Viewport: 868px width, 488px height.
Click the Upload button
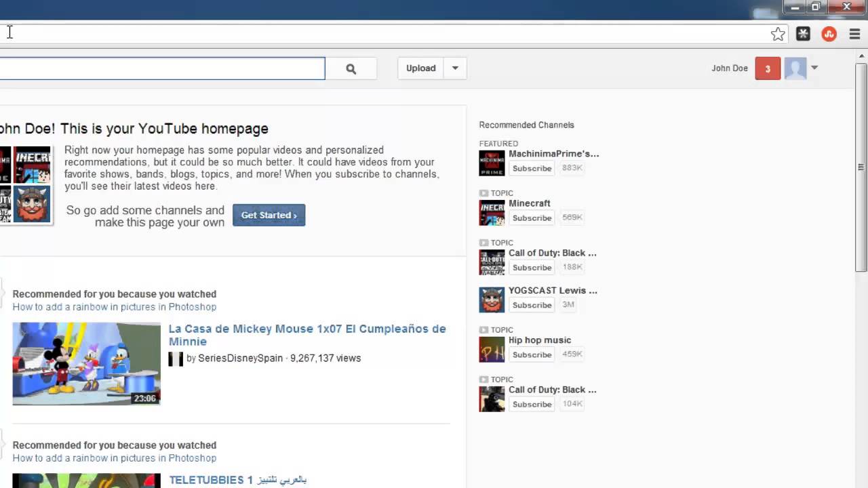[x=420, y=68]
